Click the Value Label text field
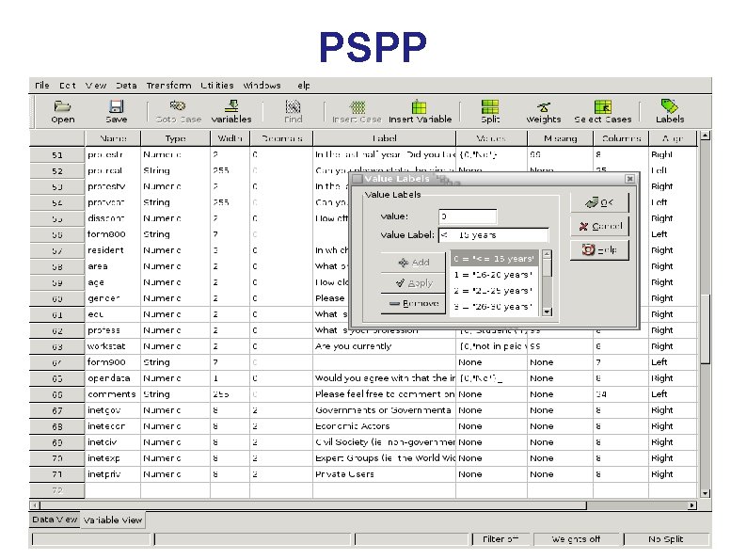Viewport: 747px width, 560px height. click(x=493, y=235)
